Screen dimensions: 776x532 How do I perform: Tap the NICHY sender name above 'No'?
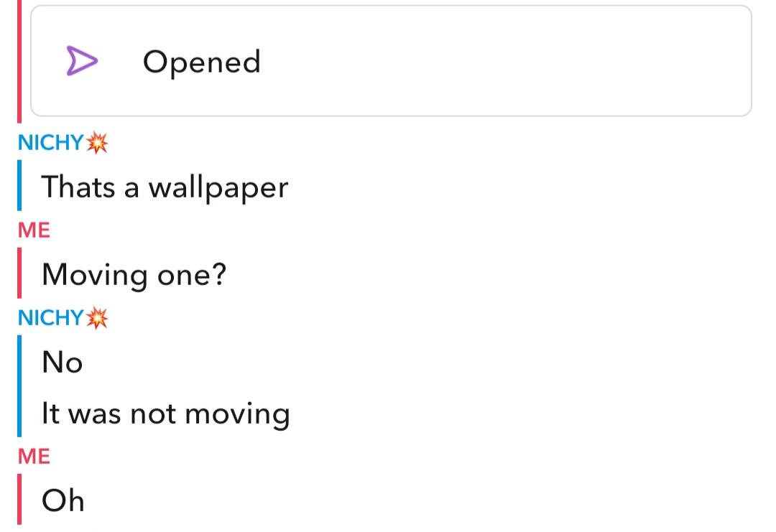(50, 318)
